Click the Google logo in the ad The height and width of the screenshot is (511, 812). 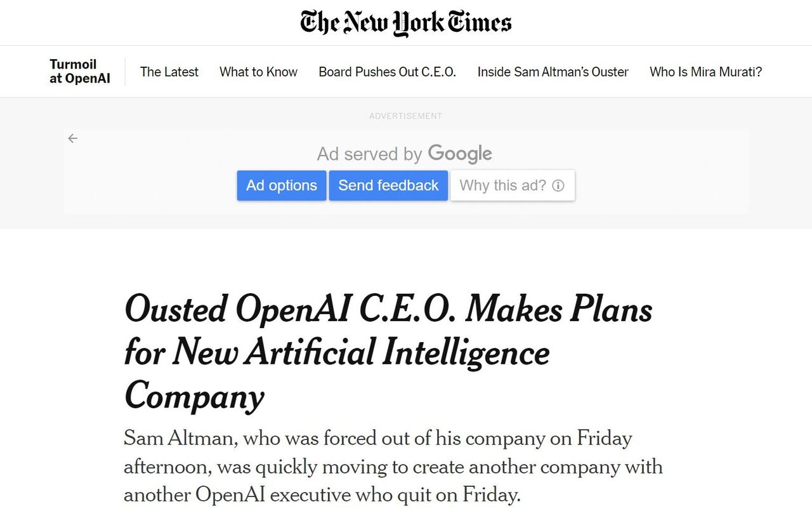pyautogui.click(x=460, y=154)
